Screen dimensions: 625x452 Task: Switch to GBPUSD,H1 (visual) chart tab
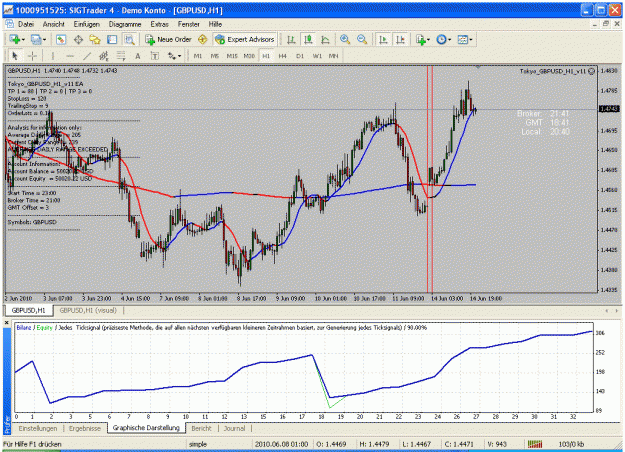88,310
